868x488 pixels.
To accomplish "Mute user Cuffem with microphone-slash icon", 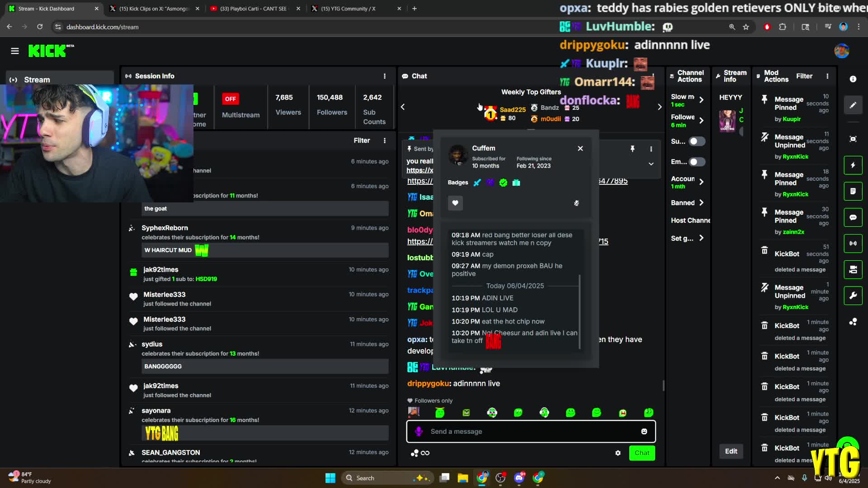I will coord(576,203).
